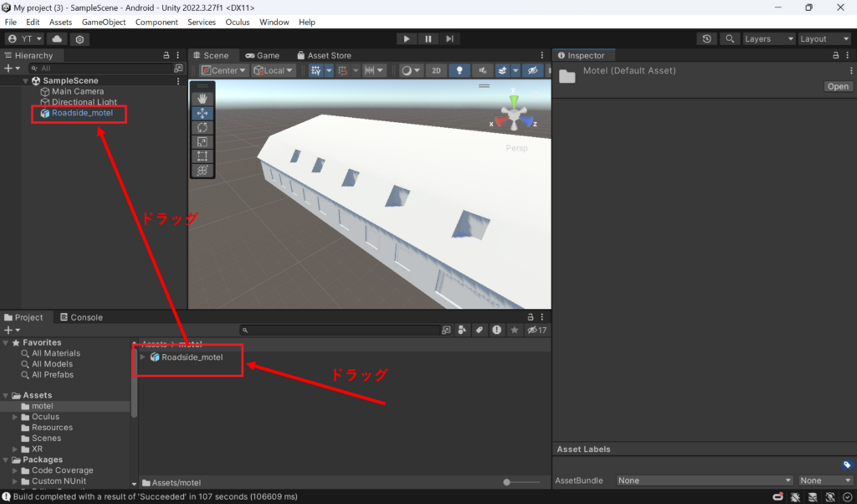Image resolution: width=857 pixels, height=504 pixels.
Task: Open the grid visibility options dropdown arrow
Action: point(329,70)
